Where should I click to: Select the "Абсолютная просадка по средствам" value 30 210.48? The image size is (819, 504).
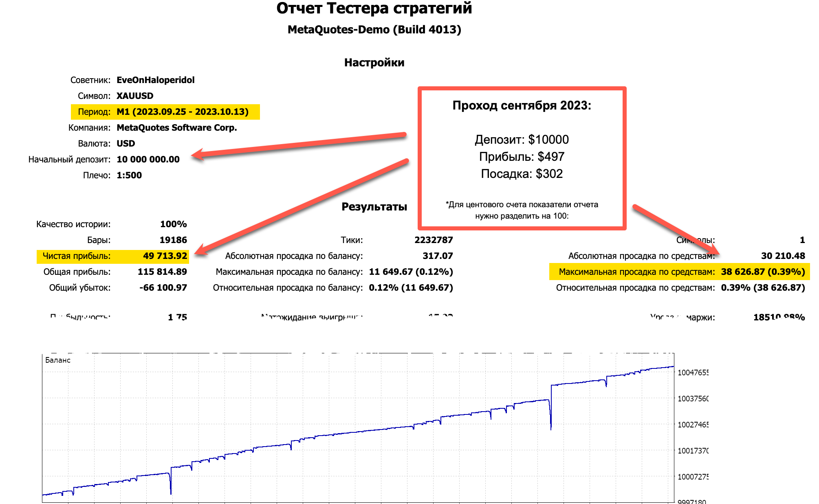[784, 256]
